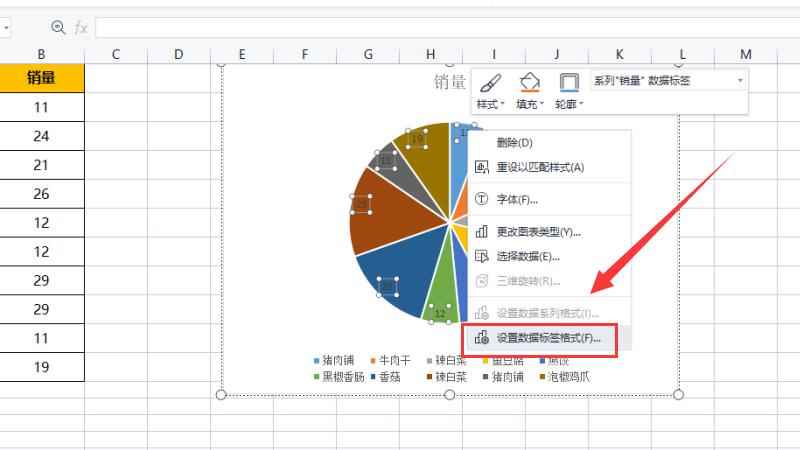800x450 pixels.
Task: Click the 12 data label on green slice
Action: [440, 313]
